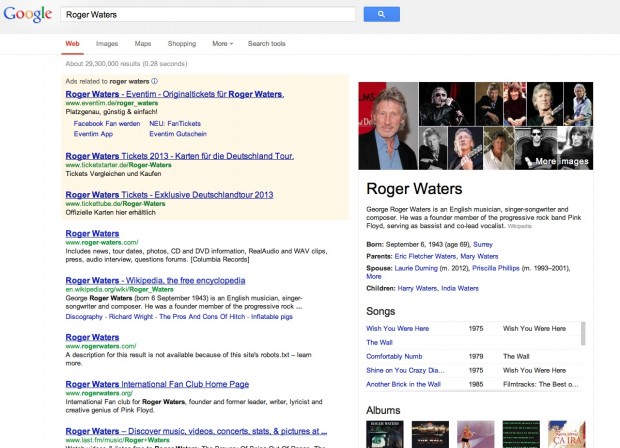Click the blue search magnifier button
The width and height of the screenshot is (620, 448).
click(382, 14)
